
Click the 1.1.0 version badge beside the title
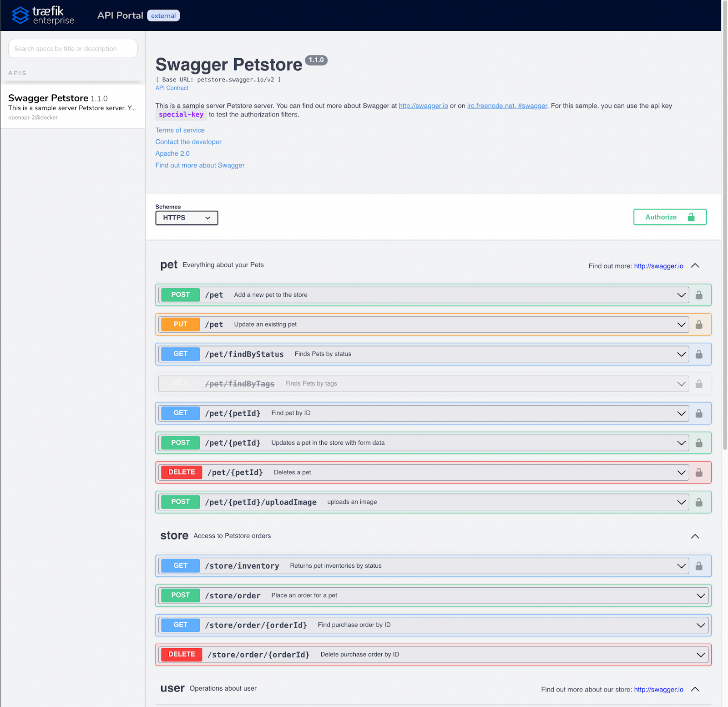click(316, 60)
